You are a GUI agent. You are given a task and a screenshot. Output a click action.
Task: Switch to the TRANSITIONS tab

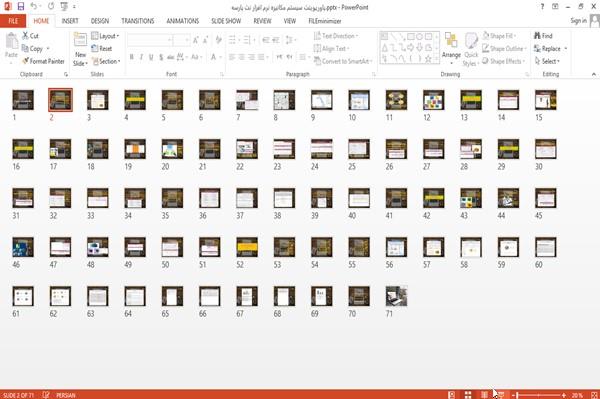(138, 21)
